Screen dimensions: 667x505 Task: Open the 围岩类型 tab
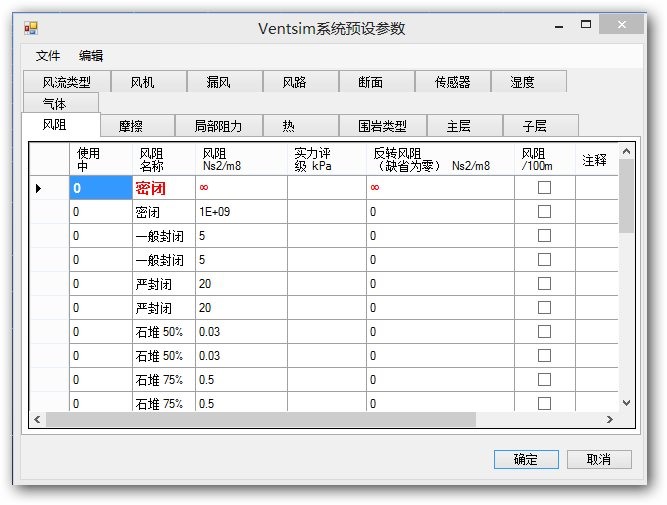pyautogui.click(x=383, y=126)
